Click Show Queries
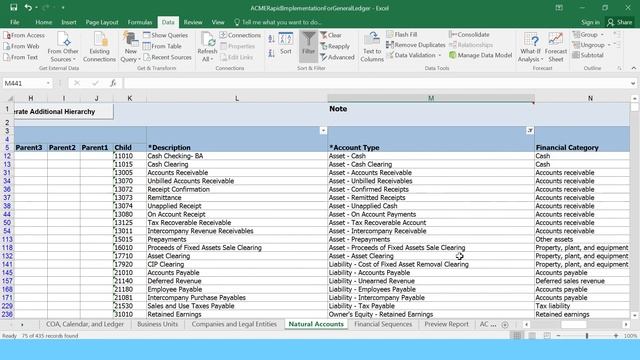Screen dimensions: 640x360 coord(165,36)
